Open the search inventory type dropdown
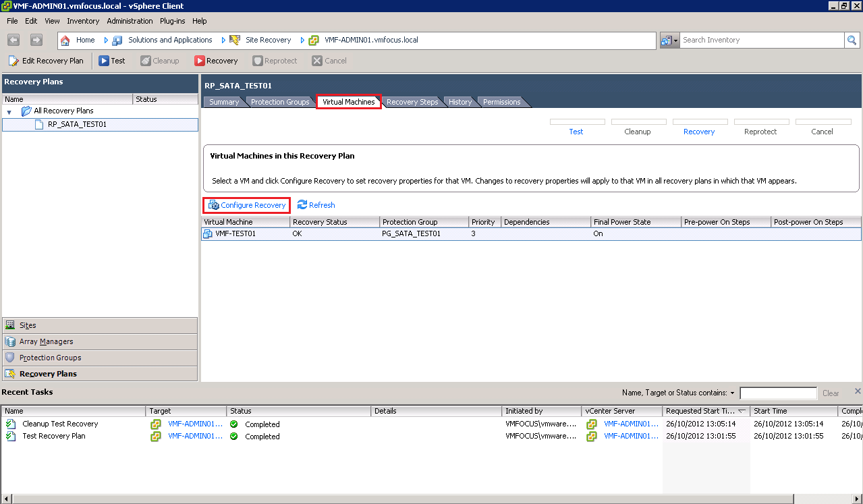 pyautogui.click(x=669, y=40)
